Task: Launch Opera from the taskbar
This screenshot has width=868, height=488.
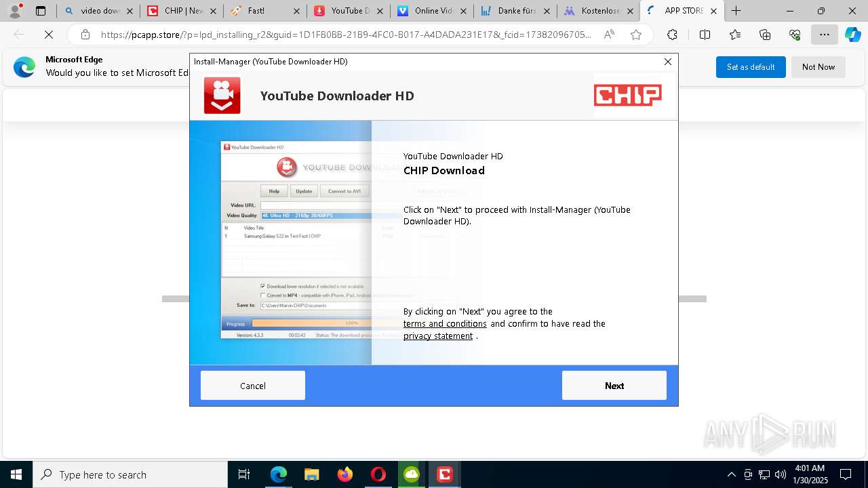Action: [378, 474]
